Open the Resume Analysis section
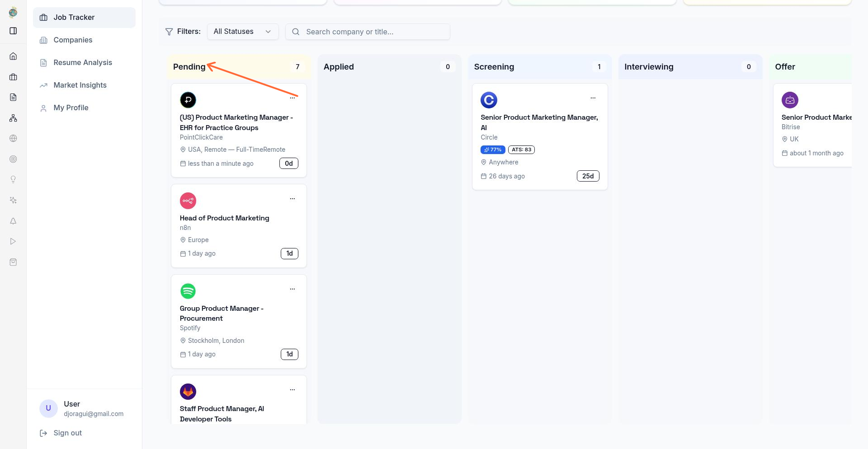 tap(83, 62)
